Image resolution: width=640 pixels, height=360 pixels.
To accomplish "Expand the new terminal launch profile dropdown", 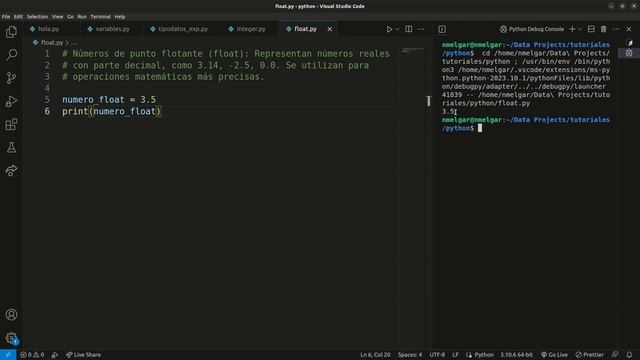I will pyautogui.click(x=580, y=29).
